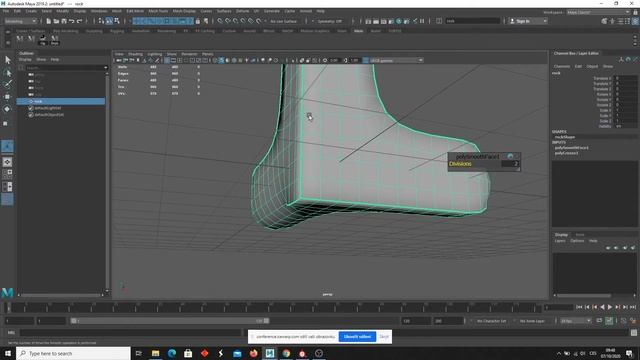Select defaultLightSet in the Outliner
The image size is (640, 360).
[48, 108]
